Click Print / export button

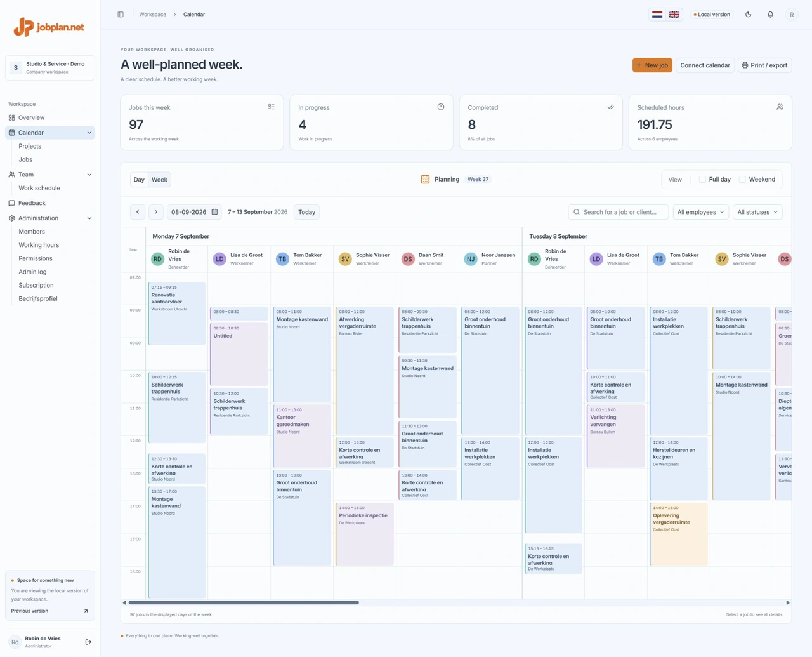[x=764, y=65]
